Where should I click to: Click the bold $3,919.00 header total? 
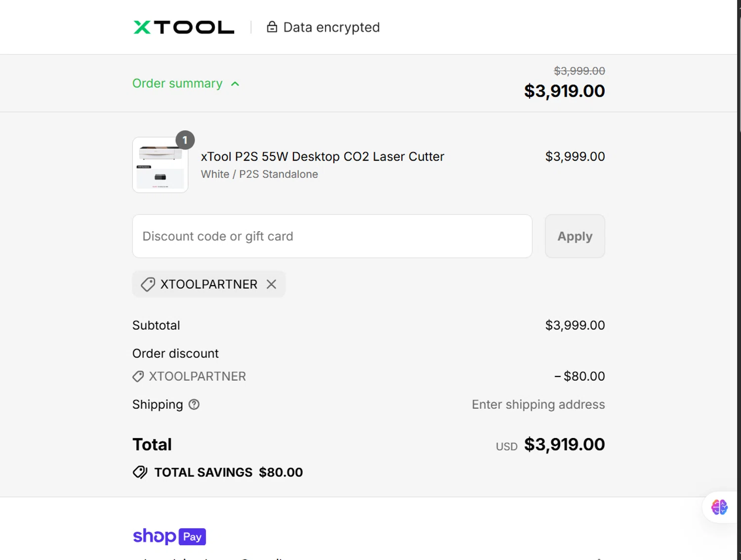click(564, 91)
